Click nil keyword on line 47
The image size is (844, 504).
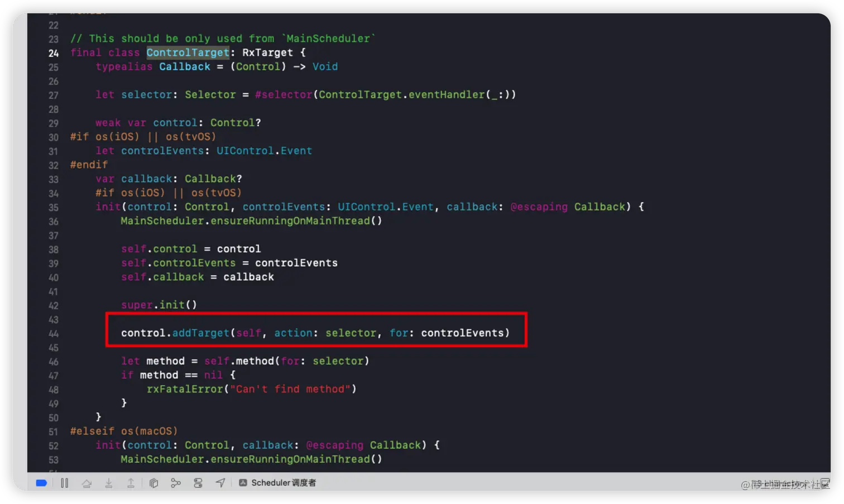[213, 375]
